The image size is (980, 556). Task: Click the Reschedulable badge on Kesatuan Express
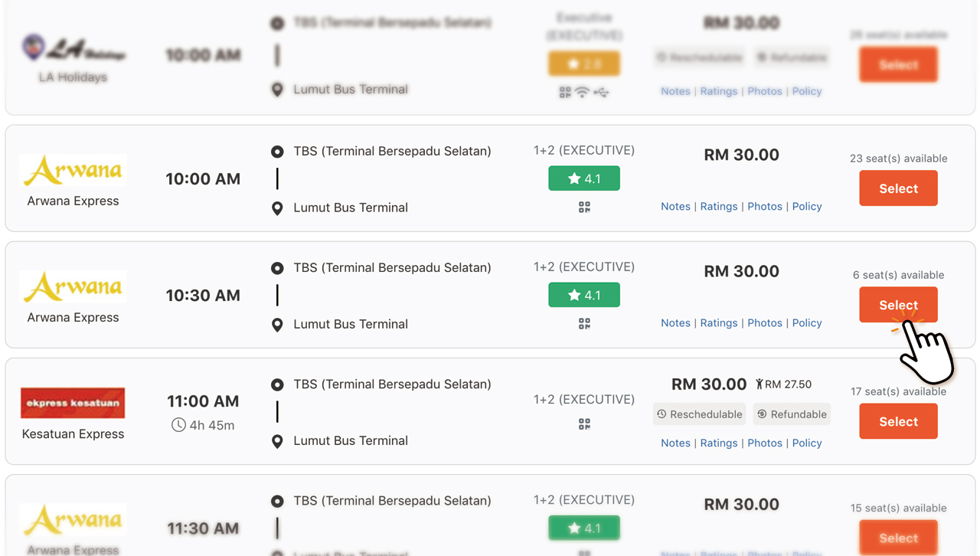coord(700,414)
